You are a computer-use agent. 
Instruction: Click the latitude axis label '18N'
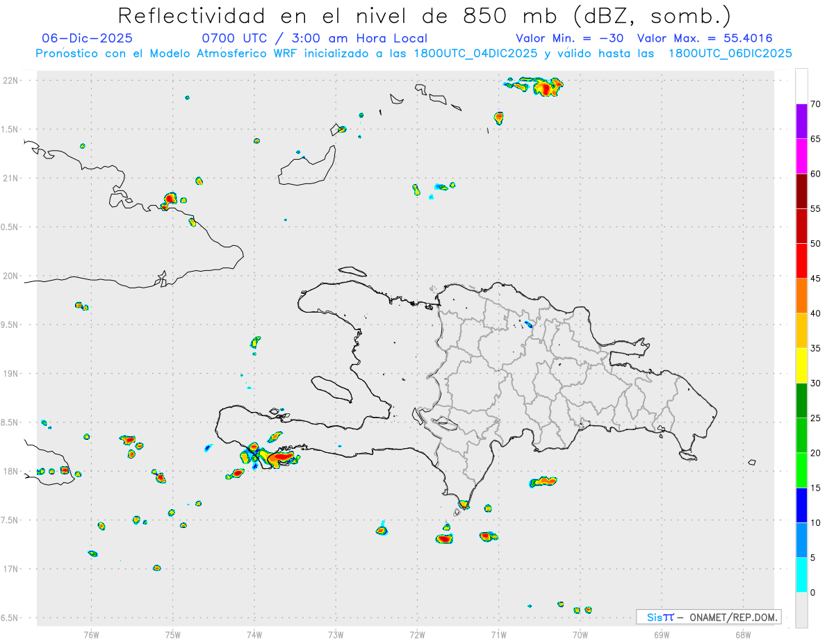pos(12,471)
